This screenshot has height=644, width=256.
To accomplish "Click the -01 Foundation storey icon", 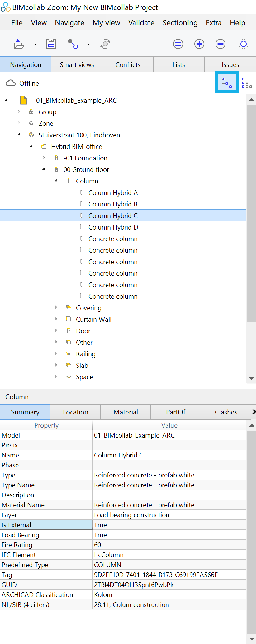I will point(56,158).
